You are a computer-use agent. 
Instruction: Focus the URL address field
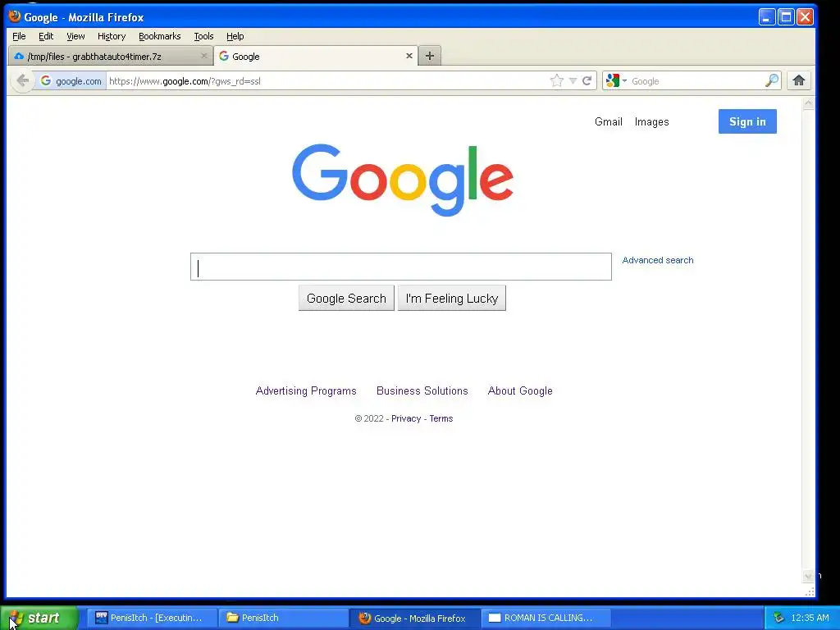[326, 81]
